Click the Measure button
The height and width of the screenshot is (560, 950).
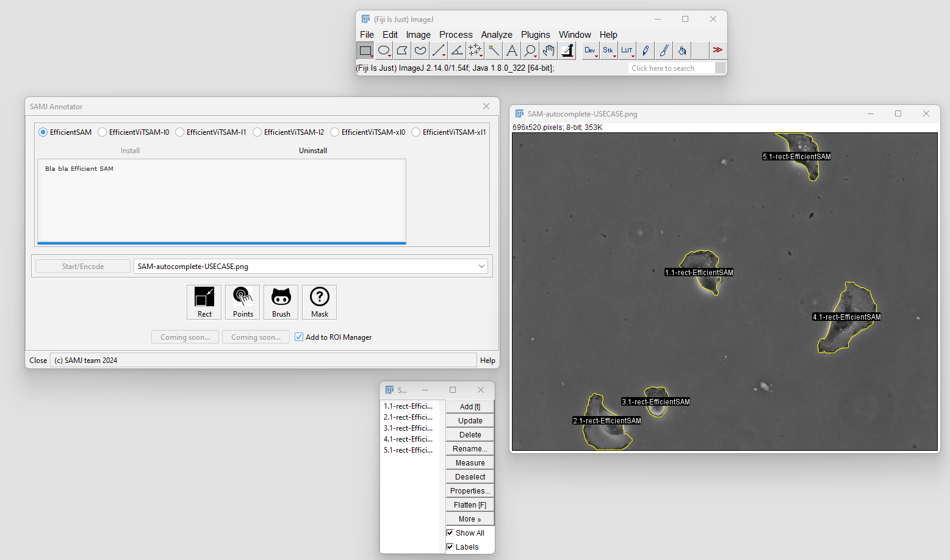[470, 462]
